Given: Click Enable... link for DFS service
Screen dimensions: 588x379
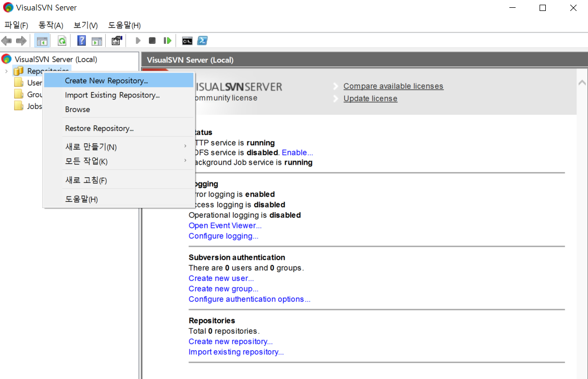Looking at the screenshot, I should (297, 152).
